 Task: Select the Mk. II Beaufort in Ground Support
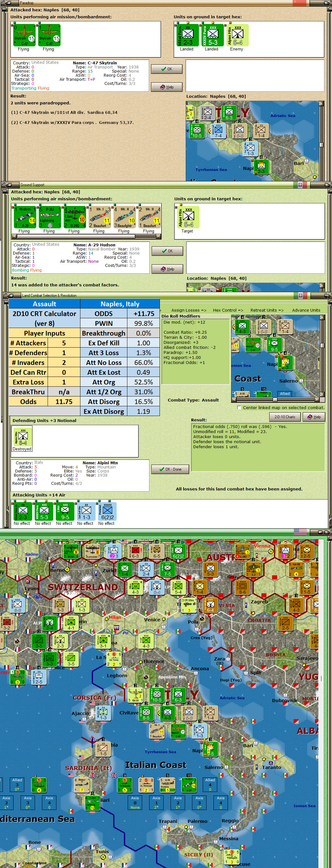(x=149, y=217)
